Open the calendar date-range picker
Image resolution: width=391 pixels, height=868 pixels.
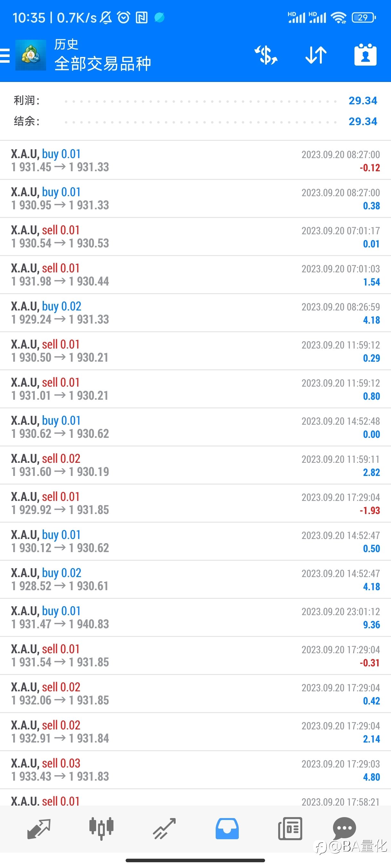point(365,55)
